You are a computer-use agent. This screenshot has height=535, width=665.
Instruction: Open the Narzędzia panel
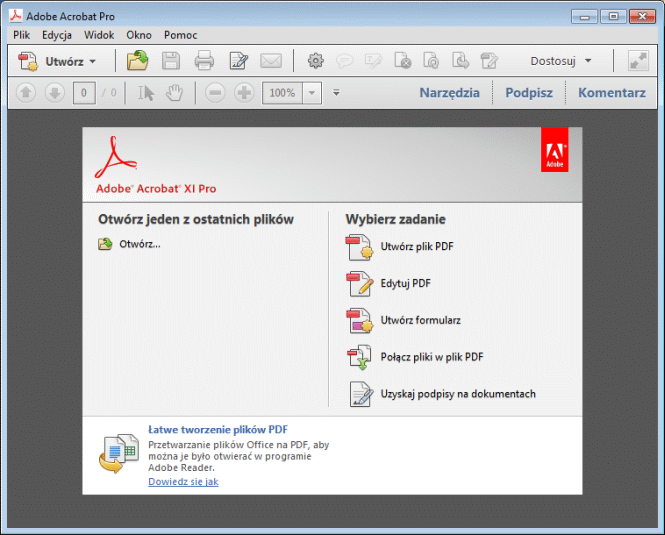(x=450, y=92)
